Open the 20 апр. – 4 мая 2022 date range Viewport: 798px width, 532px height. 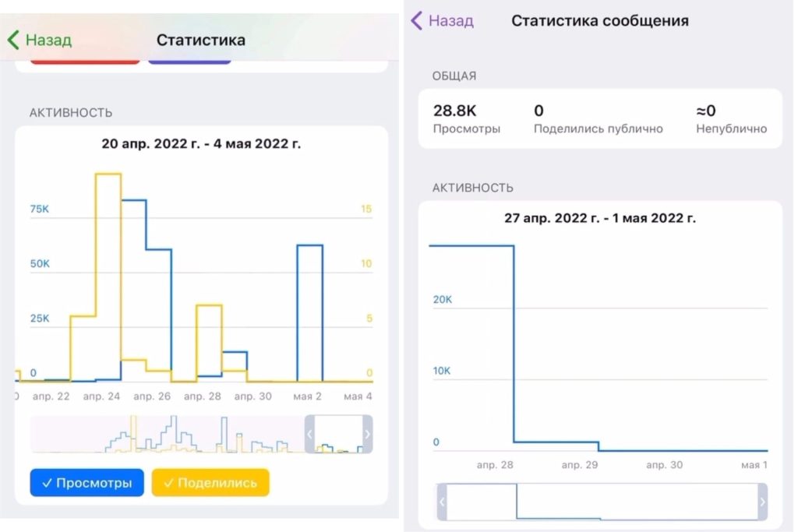[201, 144]
